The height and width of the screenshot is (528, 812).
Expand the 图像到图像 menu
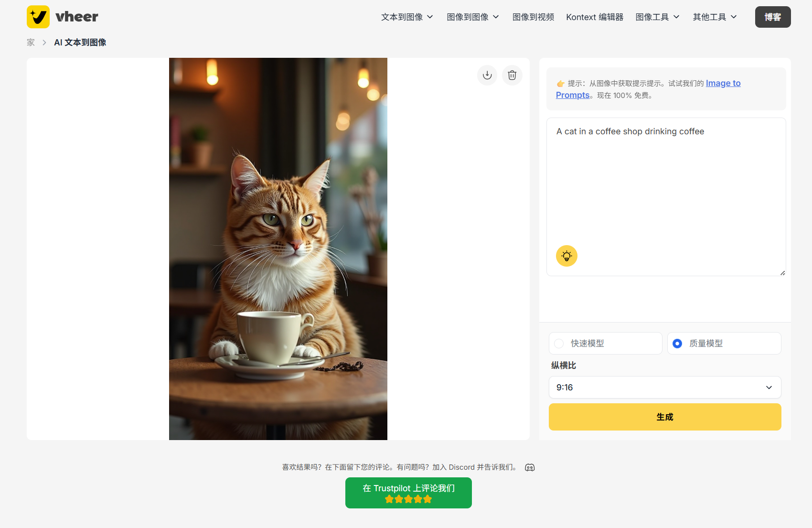473,17
